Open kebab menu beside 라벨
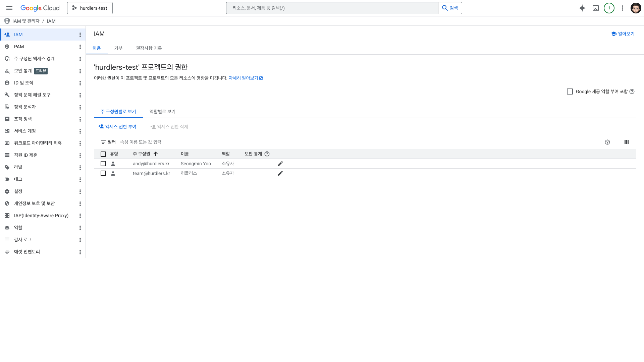Viewport: 644px width, 362px height. (x=80, y=168)
